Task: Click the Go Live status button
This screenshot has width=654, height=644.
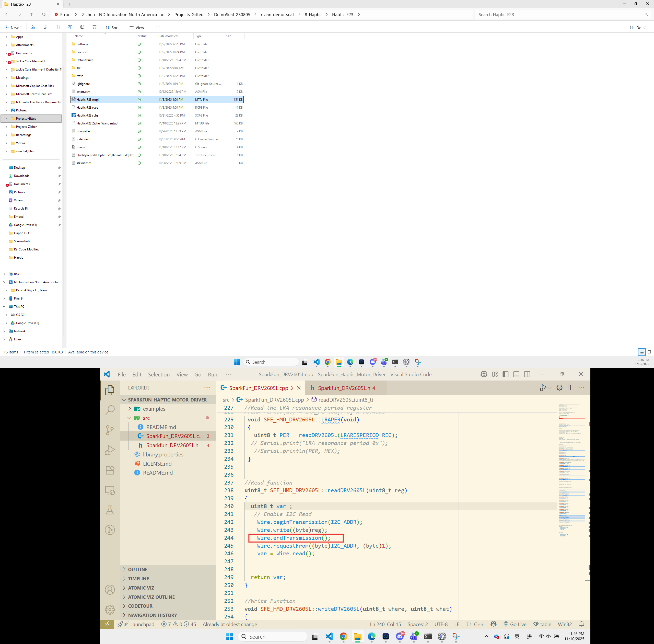Action: tap(515, 624)
